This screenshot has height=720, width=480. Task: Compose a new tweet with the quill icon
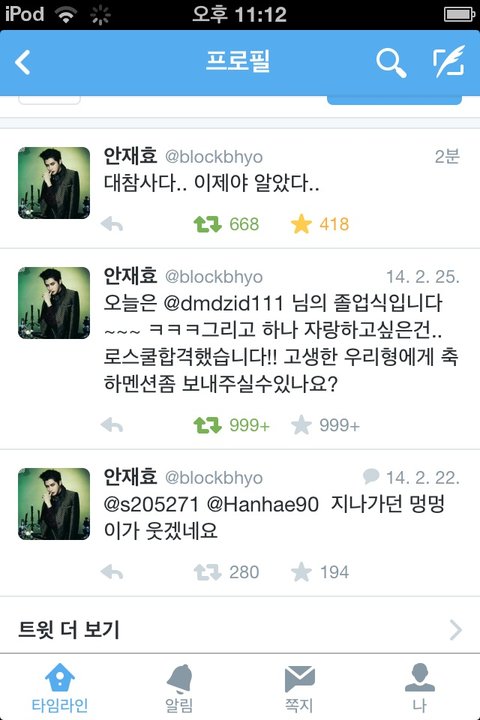pos(449,62)
